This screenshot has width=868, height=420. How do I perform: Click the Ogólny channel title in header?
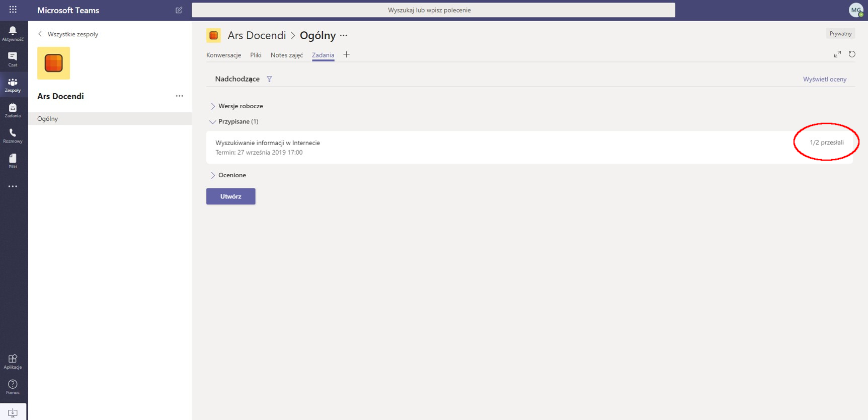(318, 35)
